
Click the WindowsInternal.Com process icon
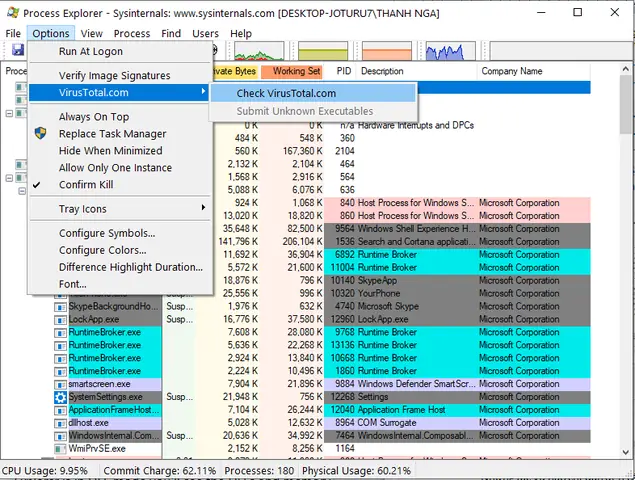tap(60, 436)
